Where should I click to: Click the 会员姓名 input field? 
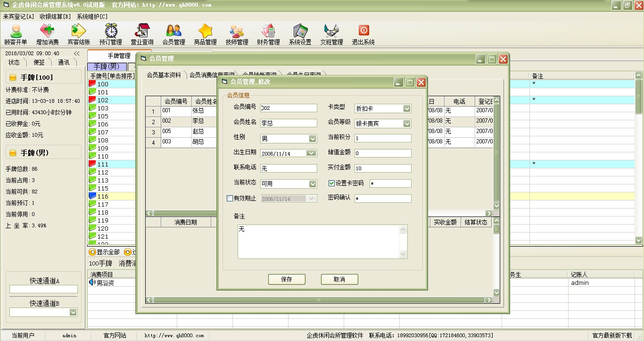pos(289,123)
